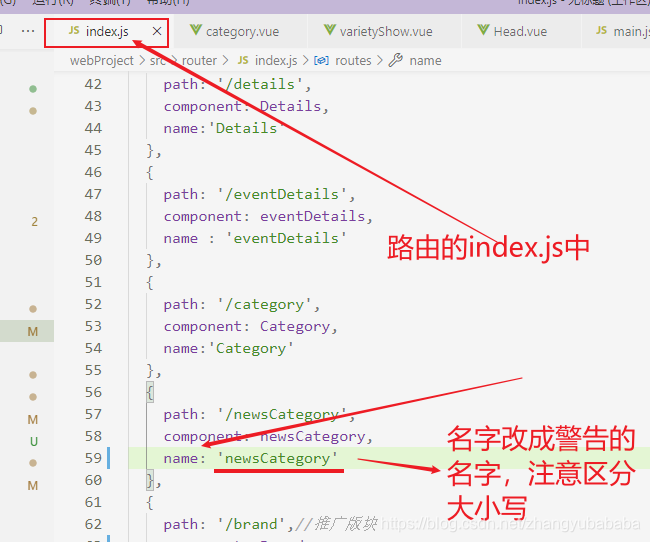The image size is (650, 542).
Task: Click the routes variable icon in breadcrumb
Action: 321,61
